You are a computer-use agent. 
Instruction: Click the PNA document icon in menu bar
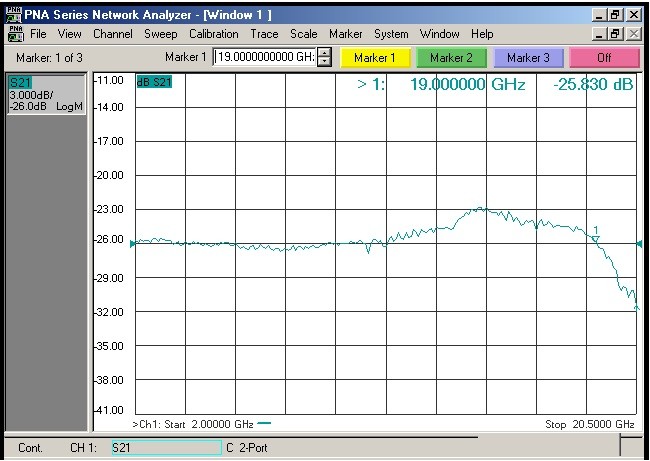coord(16,34)
